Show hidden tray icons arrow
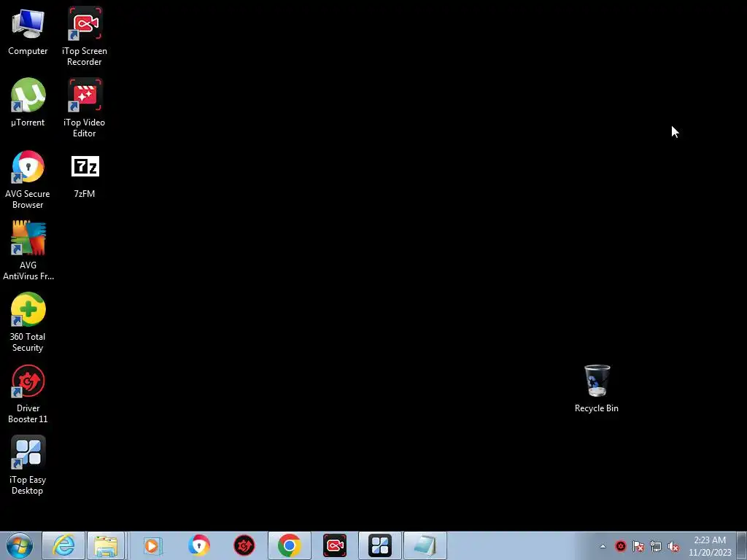The image size is (747, 560). (603, 546)
